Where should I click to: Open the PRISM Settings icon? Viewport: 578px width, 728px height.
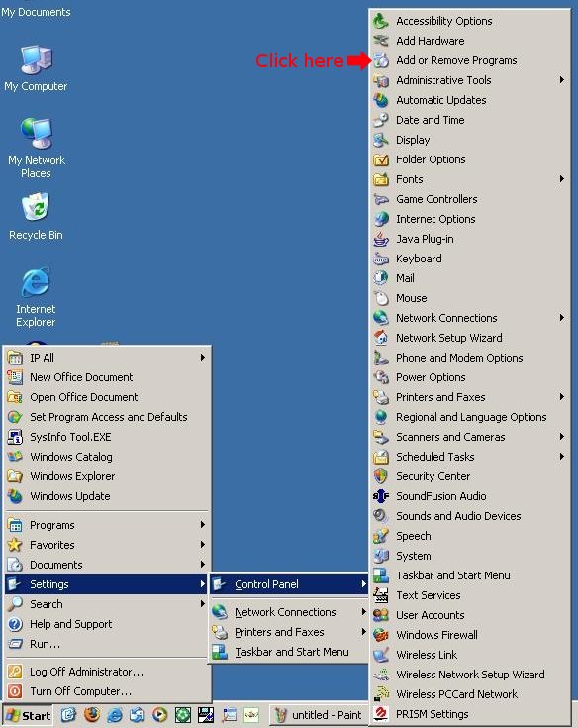(381, 714)
